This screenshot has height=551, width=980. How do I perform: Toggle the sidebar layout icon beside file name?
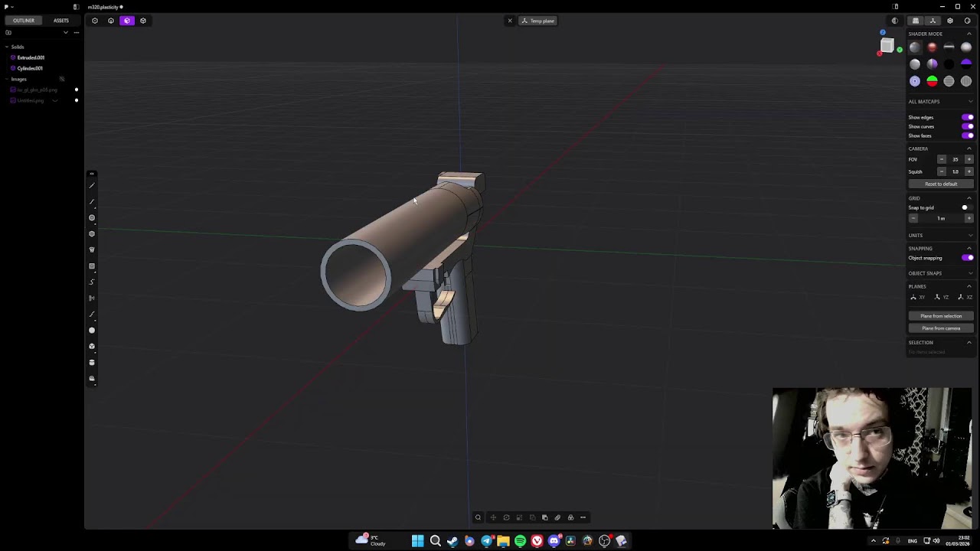(x=76, y=7)
